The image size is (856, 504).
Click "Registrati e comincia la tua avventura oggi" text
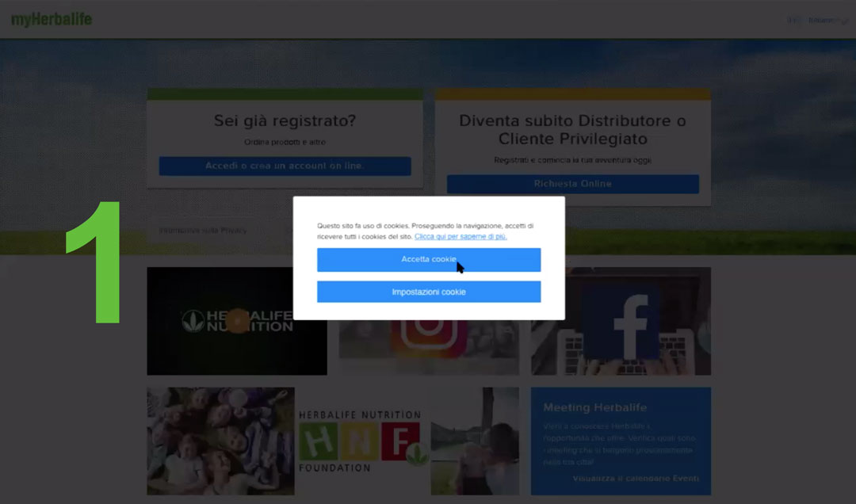click(573, 160)
